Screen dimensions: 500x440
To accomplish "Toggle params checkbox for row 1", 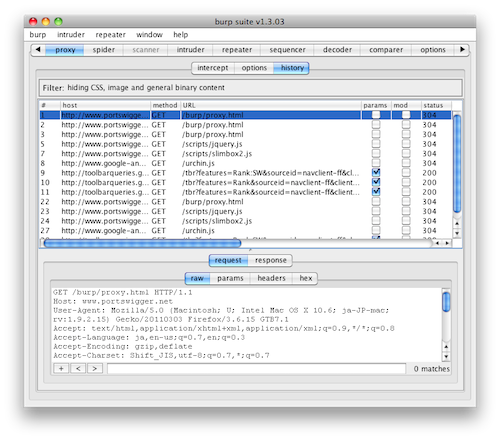I will point(376,115).
